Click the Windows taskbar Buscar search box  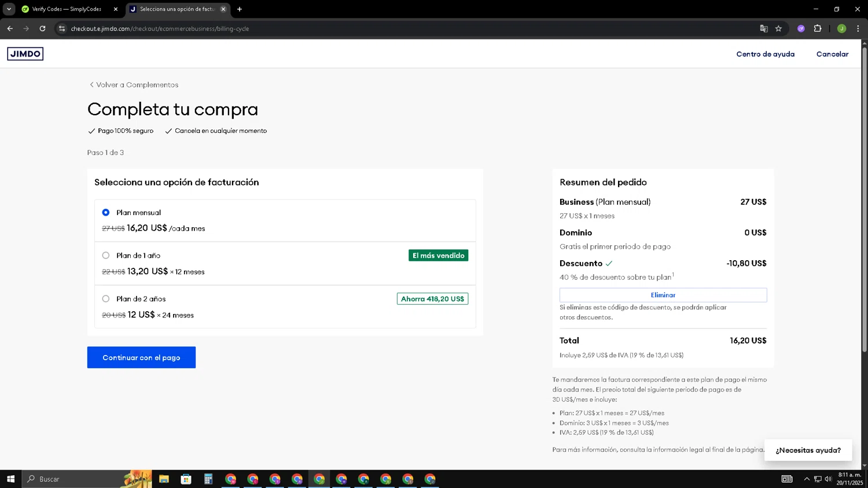87,479
